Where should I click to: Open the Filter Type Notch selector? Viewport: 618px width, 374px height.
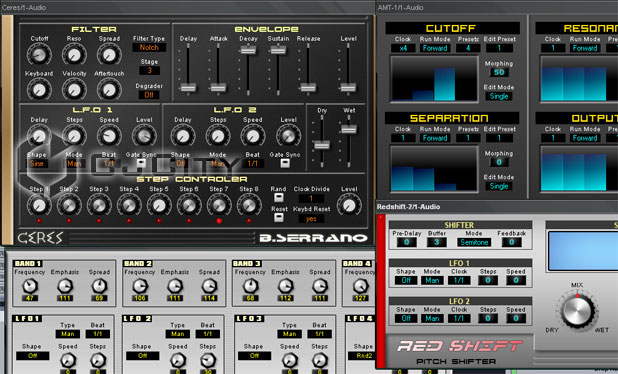pos(149,48)
